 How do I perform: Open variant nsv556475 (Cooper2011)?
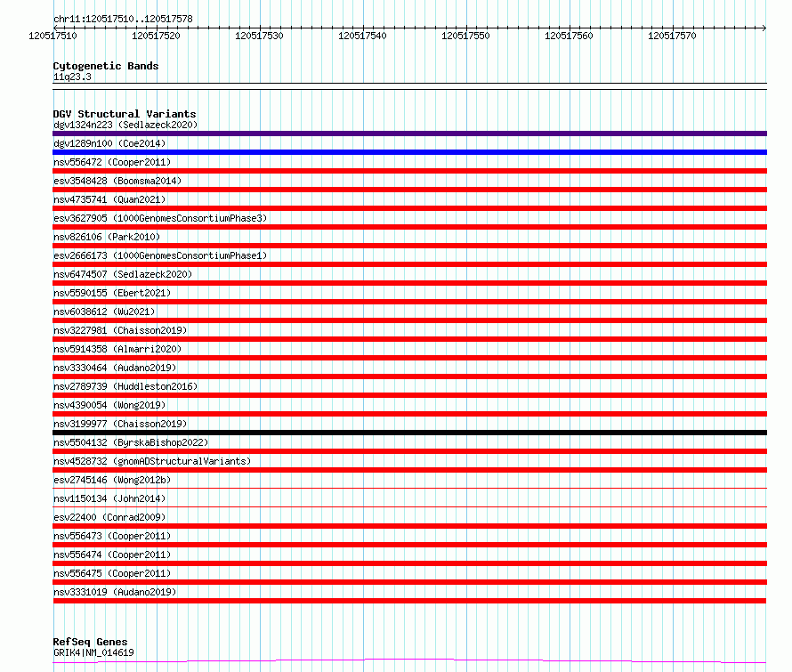112,573
